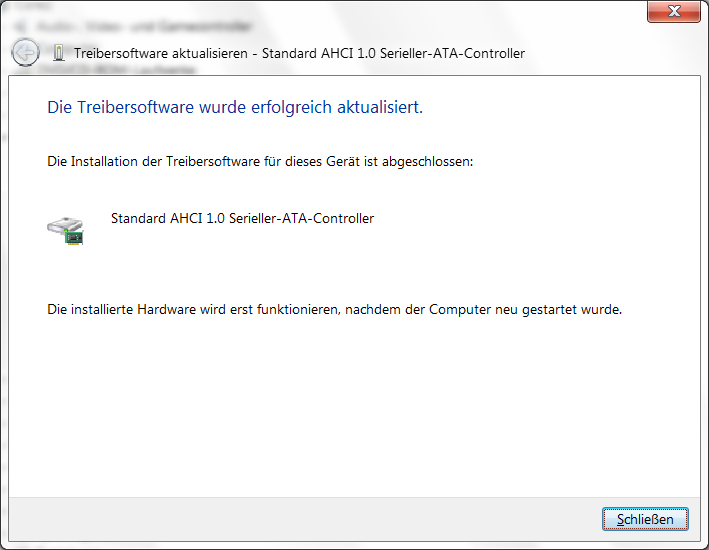This screenshot has width=709, height=550.
Task: Click the storage controller drive icon
Action: pos(66,230)
